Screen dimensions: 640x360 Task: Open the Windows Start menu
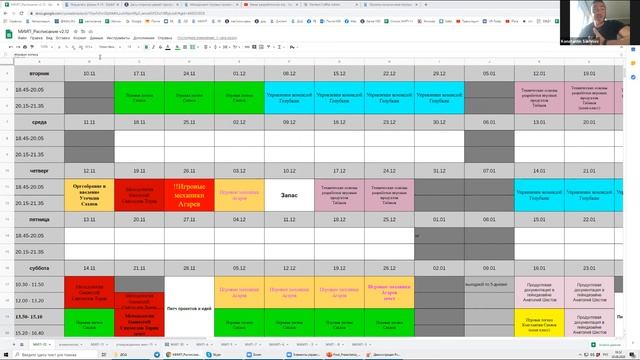(6, 355)
